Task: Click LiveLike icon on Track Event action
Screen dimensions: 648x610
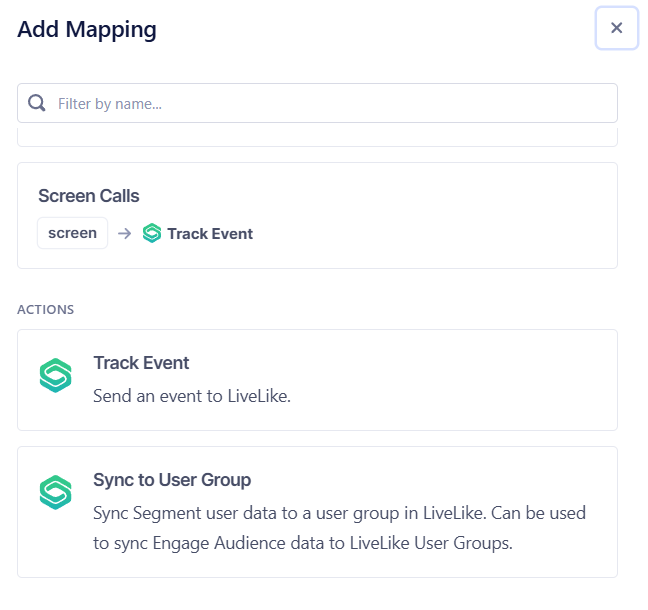Action: (55, 375)
